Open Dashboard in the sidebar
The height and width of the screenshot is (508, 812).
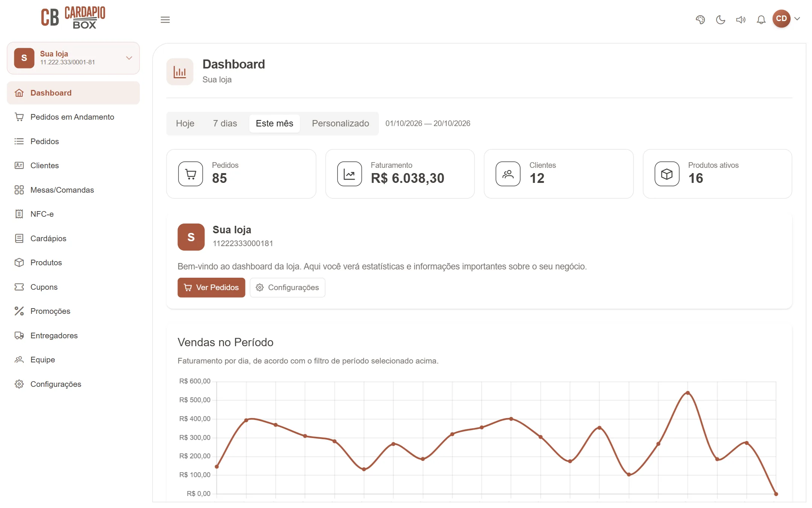click(x=73, y=93)
